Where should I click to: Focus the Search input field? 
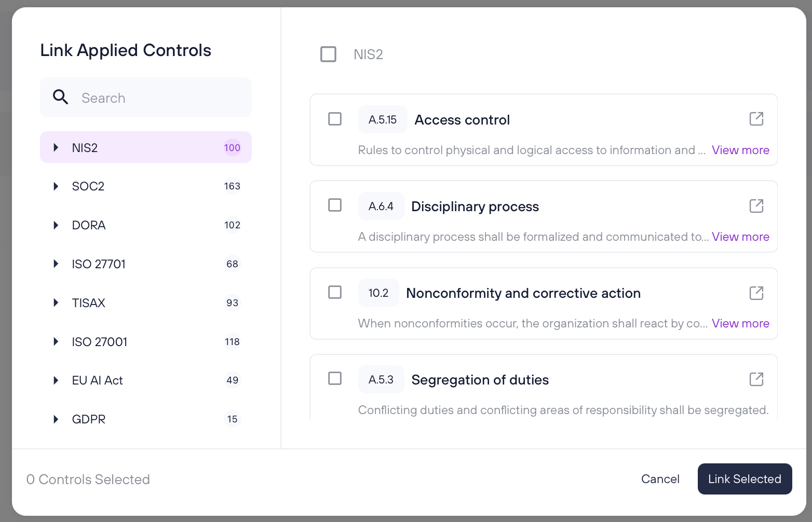(x=146, y=98)
